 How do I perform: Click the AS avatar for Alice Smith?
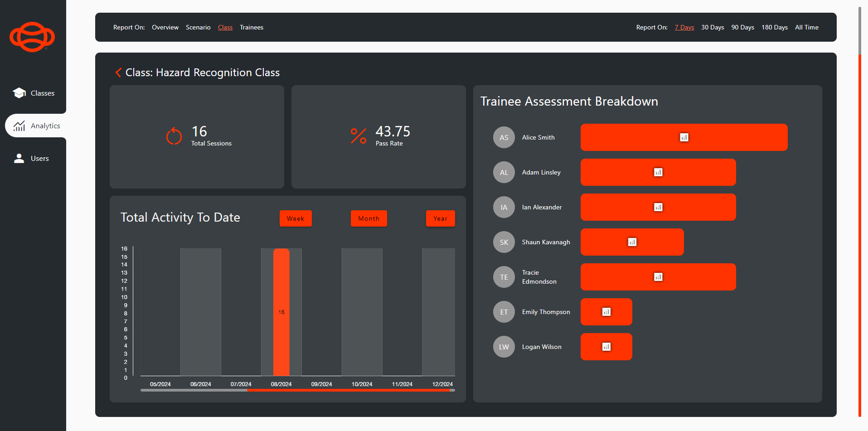click(504, 137)
